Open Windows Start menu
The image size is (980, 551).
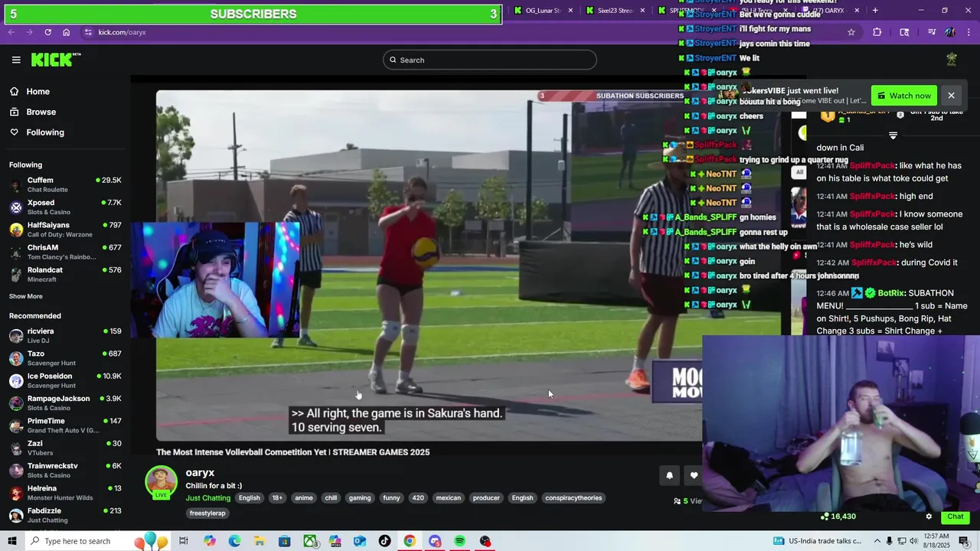click(x=12, y=541)
